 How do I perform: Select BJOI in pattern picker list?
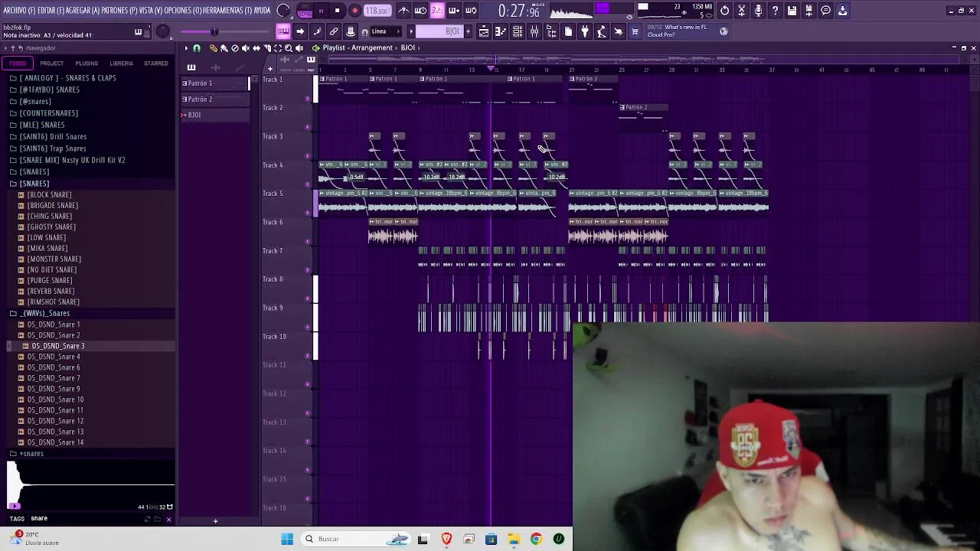214,116
